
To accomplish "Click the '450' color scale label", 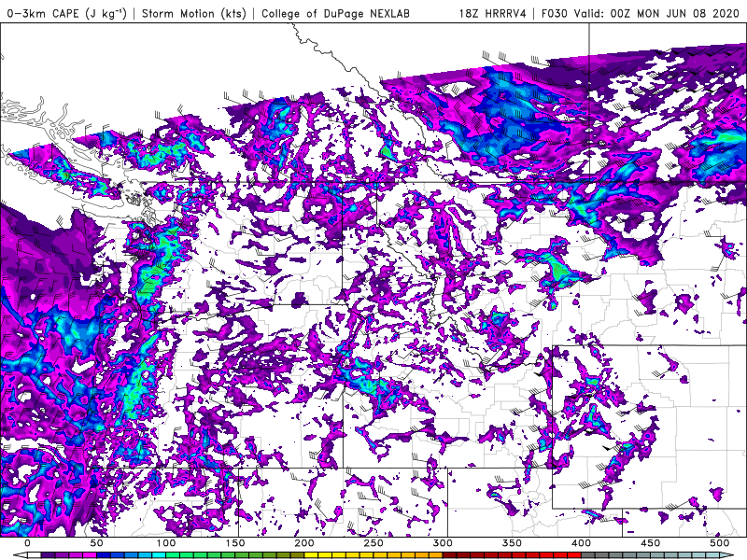I will point(651,543).
